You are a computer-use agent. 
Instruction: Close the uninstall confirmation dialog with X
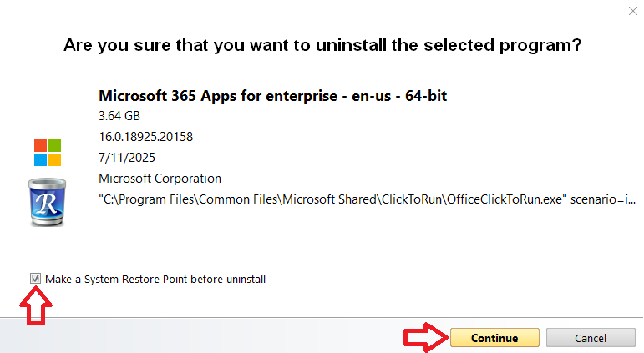631,11
